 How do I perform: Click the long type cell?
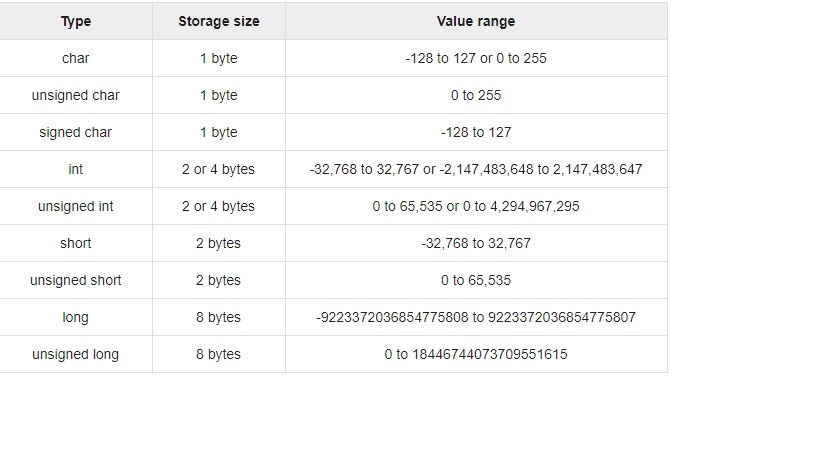pyautogui.click(x=76, y=317)
